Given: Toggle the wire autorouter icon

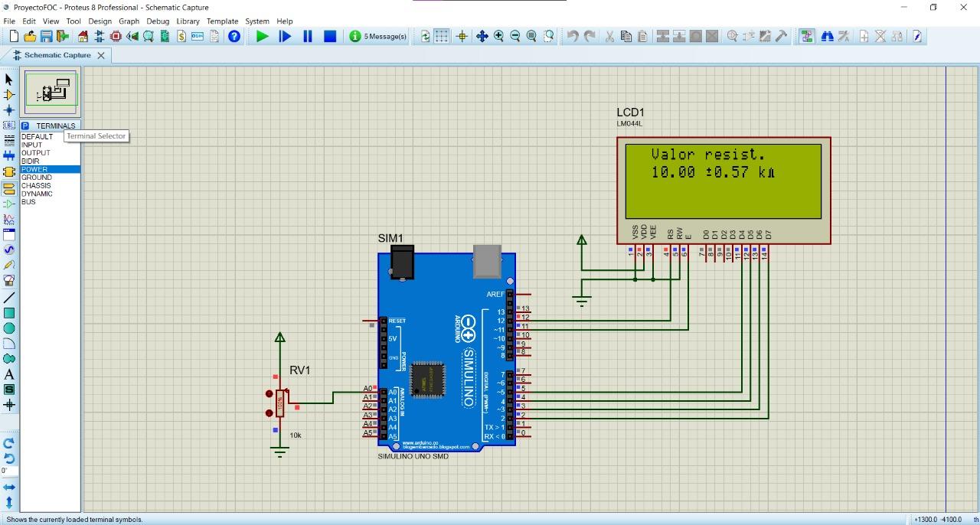Looking at the screenshot, I should [x=807, y=36].
